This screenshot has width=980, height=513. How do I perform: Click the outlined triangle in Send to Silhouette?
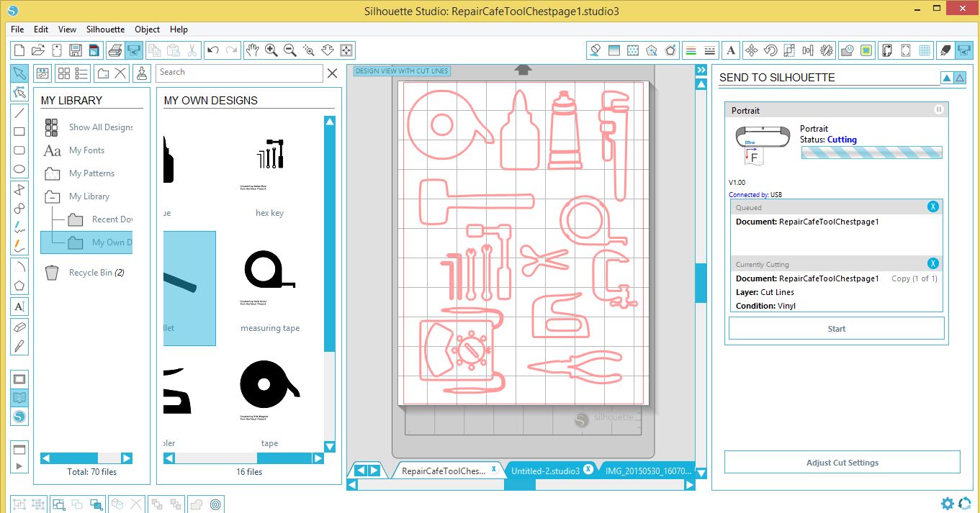click(959, 78)
